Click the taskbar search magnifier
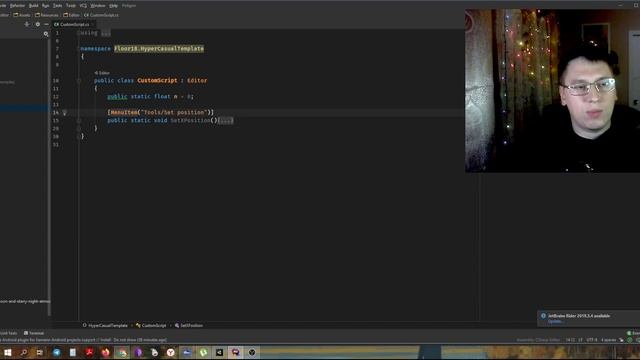Screen dimensions: 640x360 [24, 352]
